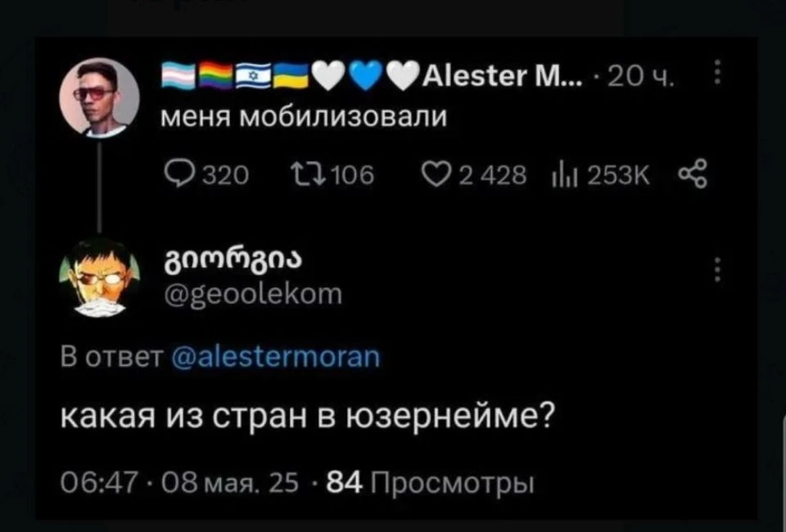The height and width of the screenshot is (532, 786).
Task: Click the 20 ч. timestamp
Action: coord(640,78)
